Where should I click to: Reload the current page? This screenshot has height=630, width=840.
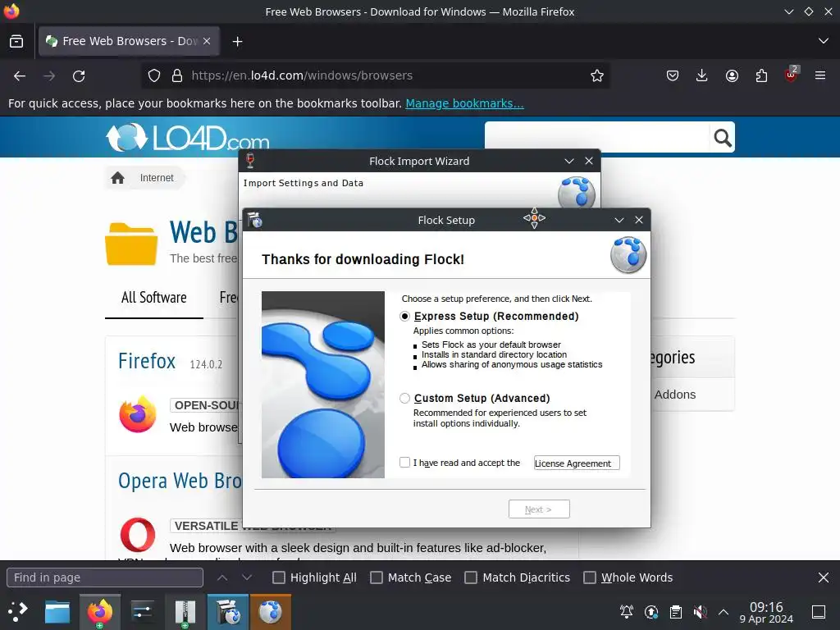(79, 76)
